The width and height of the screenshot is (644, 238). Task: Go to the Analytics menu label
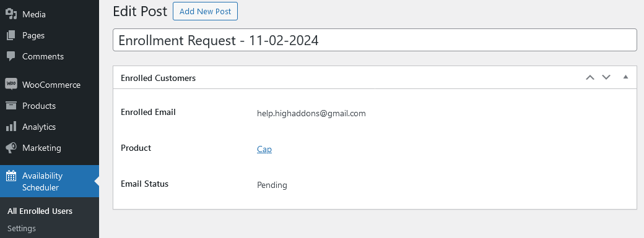39,127
